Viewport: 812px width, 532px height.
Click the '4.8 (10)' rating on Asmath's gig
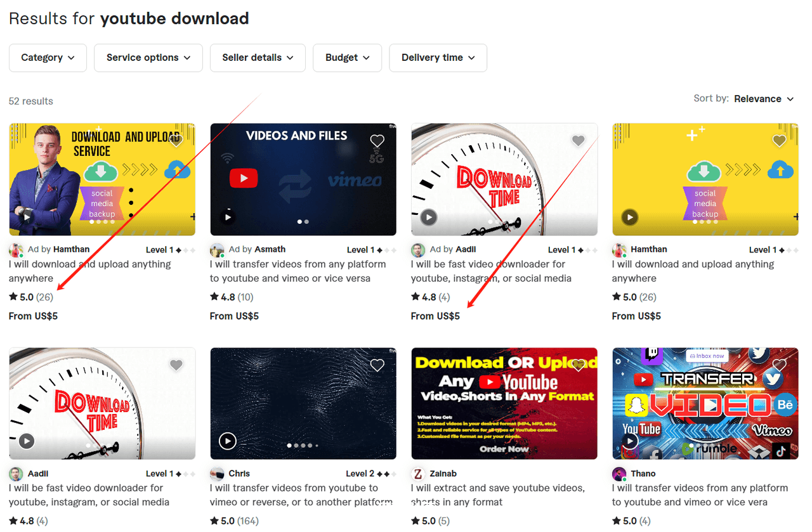point(232,297)
